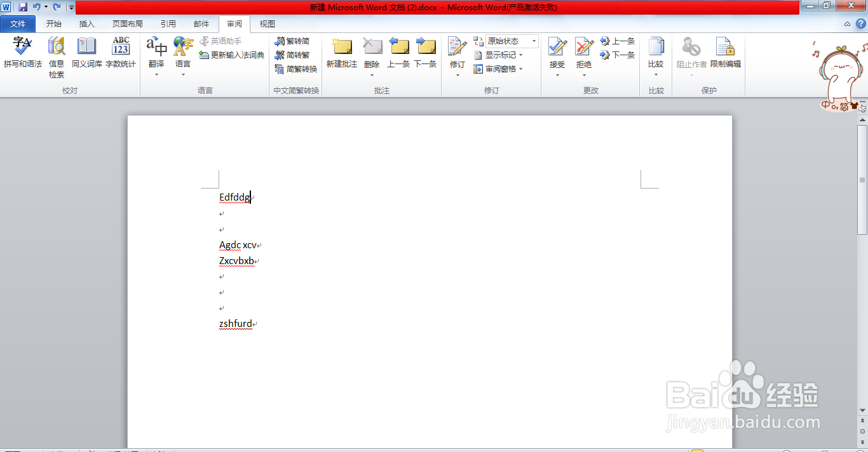Save the document from Quick Access Toolbar
868x452 pixels.
[23, 7]
